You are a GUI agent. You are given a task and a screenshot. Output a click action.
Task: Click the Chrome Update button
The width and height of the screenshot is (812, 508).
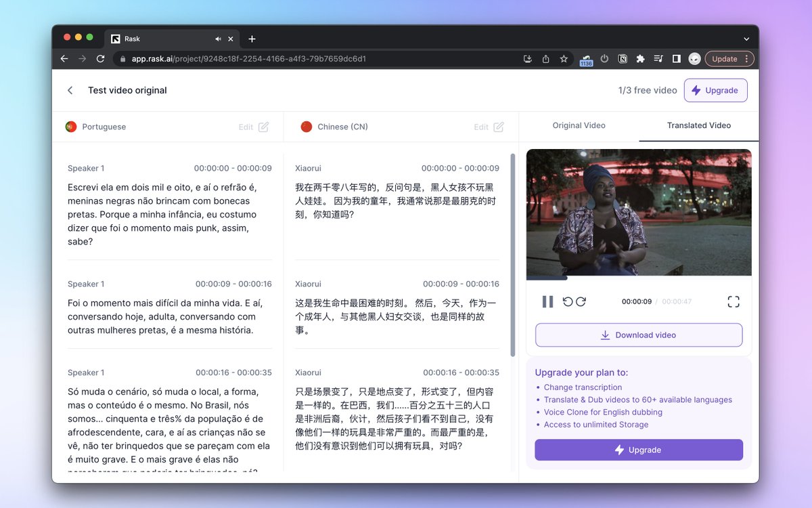pos(729,59)
